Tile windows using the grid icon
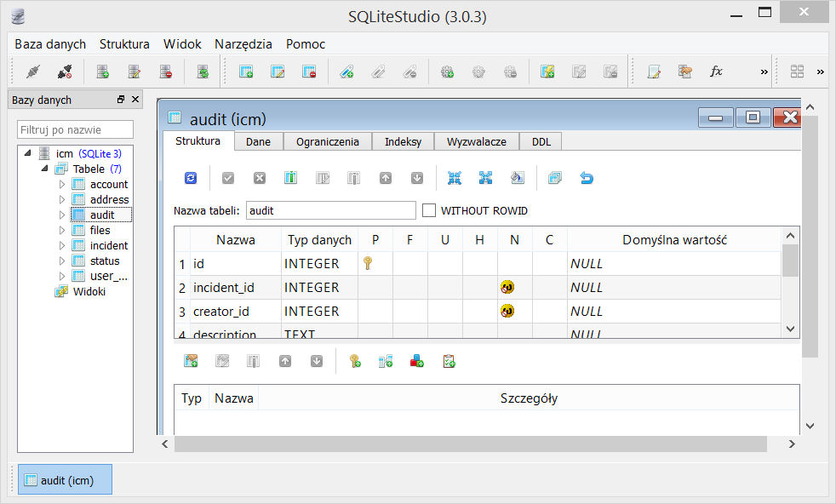 [x=797, y=72]
